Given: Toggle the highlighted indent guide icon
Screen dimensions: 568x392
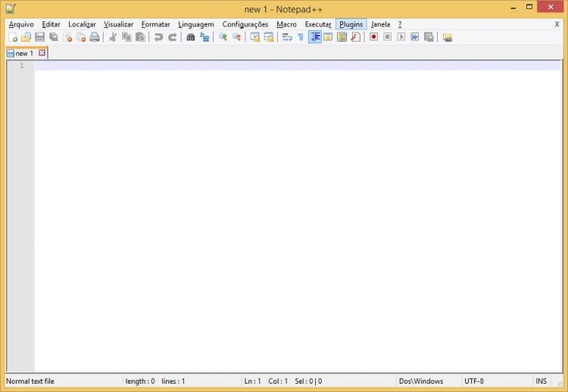Looking at the screenshot, I should pyautogui.click(x=315, y=37).
